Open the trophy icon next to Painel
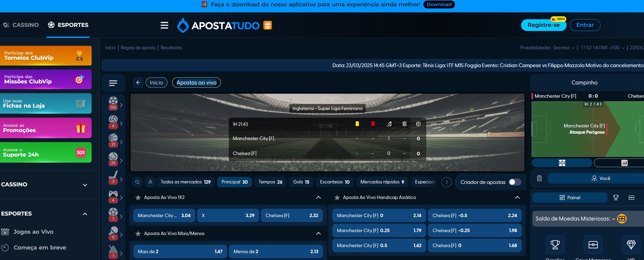644x260 pixels. [616, 197]
